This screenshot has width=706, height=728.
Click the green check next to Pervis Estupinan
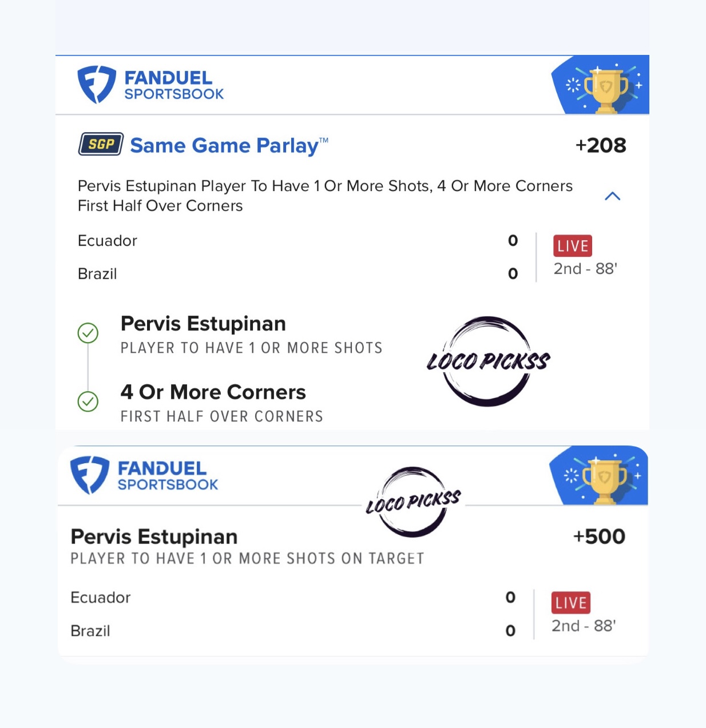[x=88, y=333]
